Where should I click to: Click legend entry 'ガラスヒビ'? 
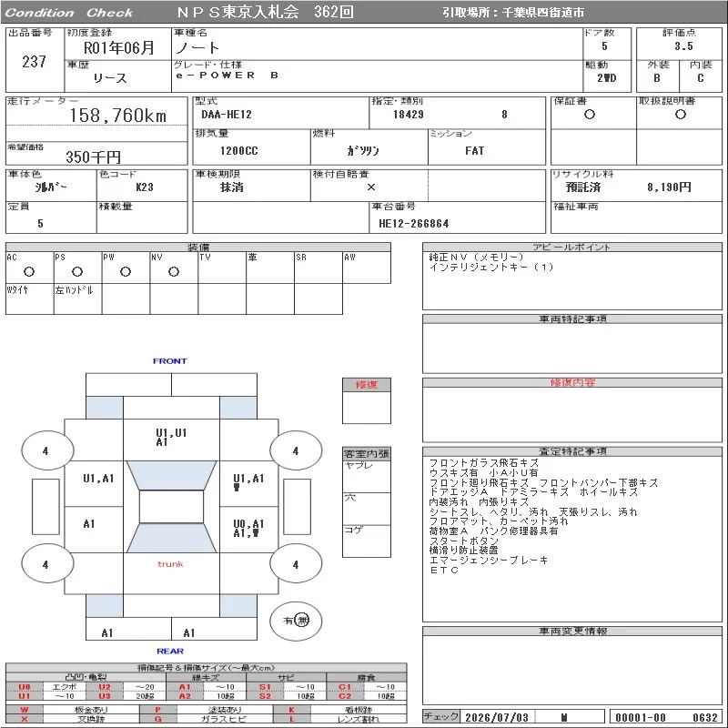click(x=224, y=719)
